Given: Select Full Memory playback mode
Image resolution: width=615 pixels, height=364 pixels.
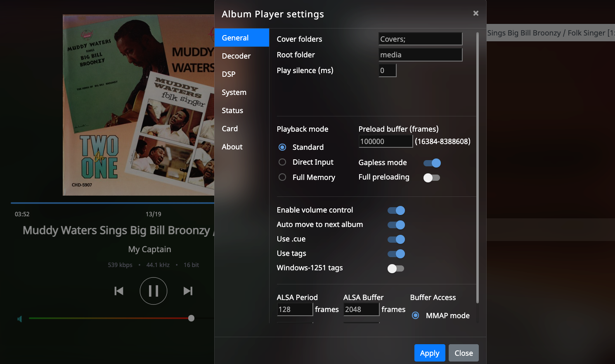Looking at the screenshot, I should (x=282, y=177).
